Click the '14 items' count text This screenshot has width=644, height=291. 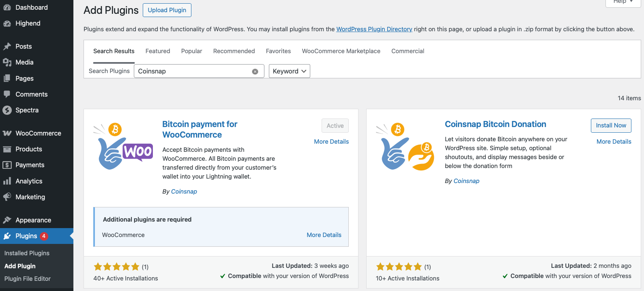(629, 98)
